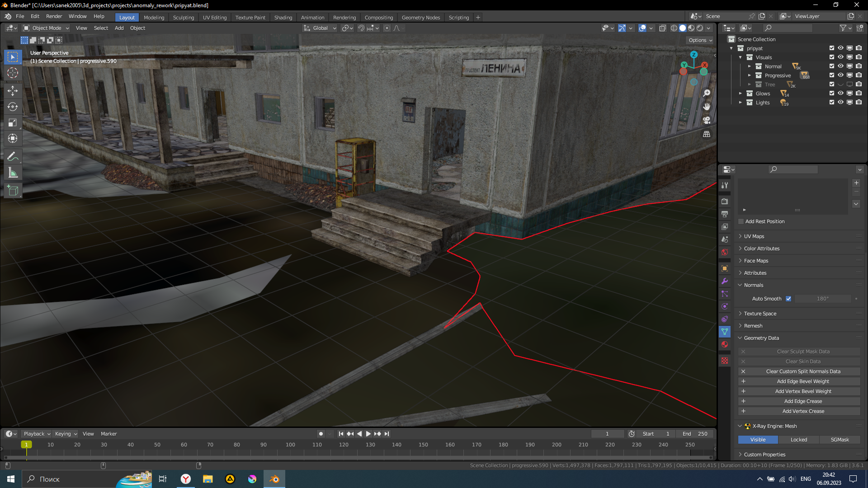
Task: Open the Modifiers wrench properties tab
Action: point(725,281)
